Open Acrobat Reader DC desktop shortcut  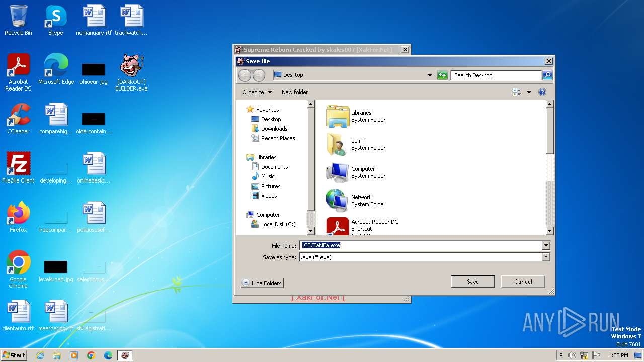pos(18,72)
